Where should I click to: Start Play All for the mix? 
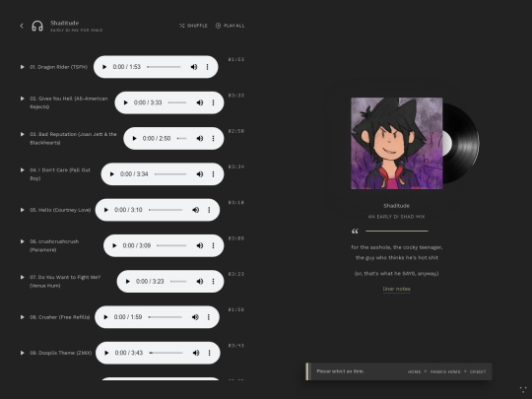point(230,26)
